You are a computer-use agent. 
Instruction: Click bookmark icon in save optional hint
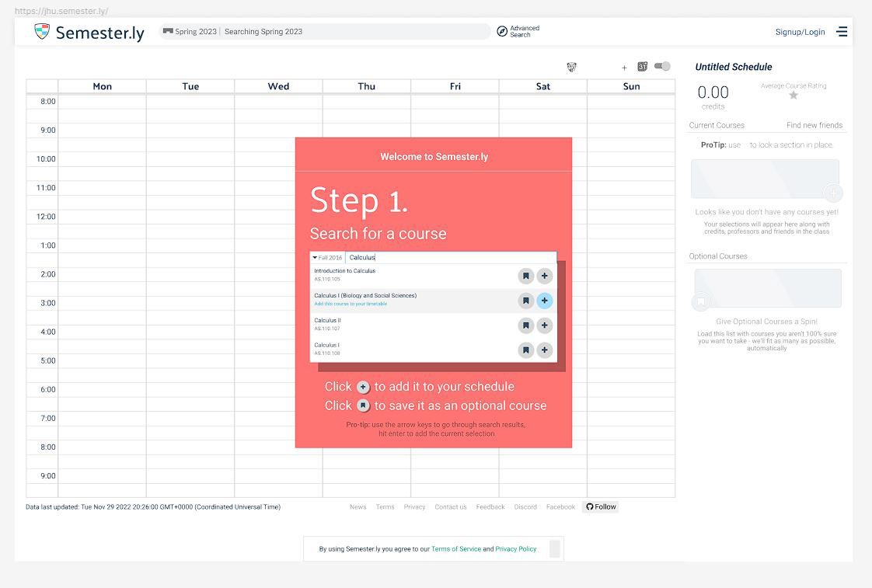pos(363,405)
